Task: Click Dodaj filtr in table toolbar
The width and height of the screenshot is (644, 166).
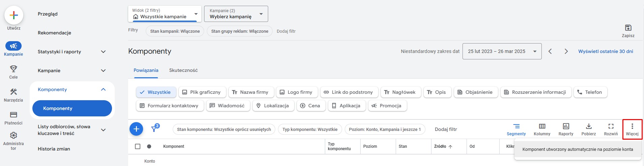Action: click(446, 129)
